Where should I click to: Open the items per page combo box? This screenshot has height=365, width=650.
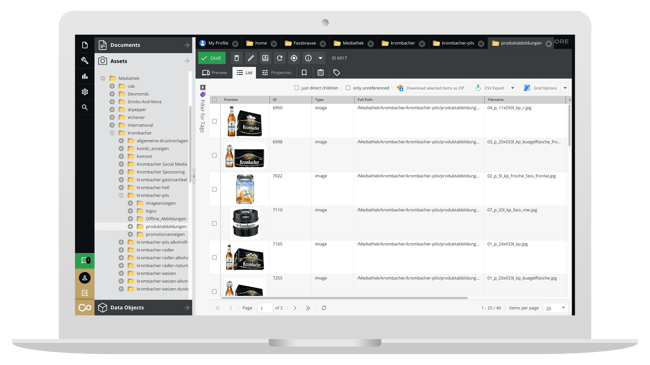555,308
